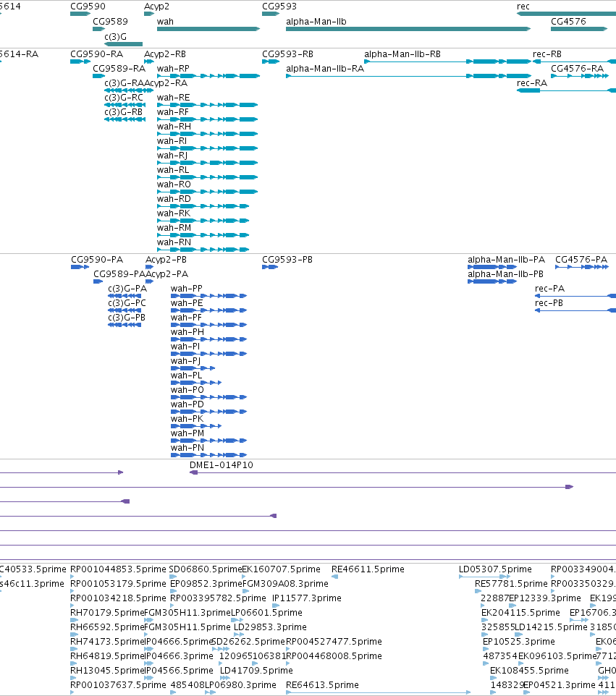This screenshot has height=696, width=616.
Task: Click the CG9593-PB protein feature
Action: point(270,267)
